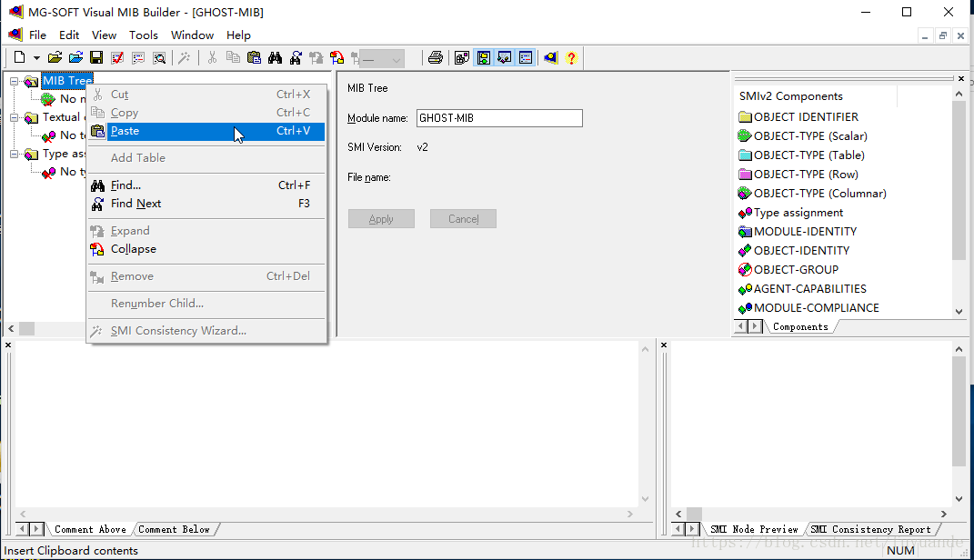This screenshot has width=974, height=560.
Task: Click the magnifier preview toolbar icon
Action: point(160,58)
